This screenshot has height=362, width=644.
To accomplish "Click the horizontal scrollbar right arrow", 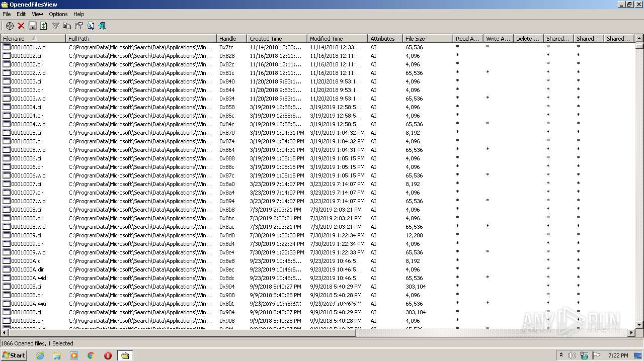I will click(x=631, y=333).
